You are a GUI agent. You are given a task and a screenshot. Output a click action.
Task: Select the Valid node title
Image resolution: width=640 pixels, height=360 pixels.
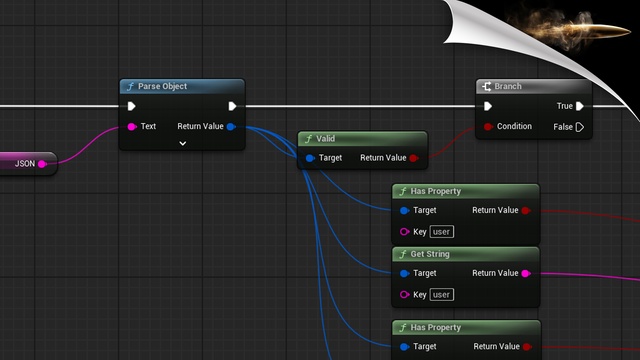[325, 139]
